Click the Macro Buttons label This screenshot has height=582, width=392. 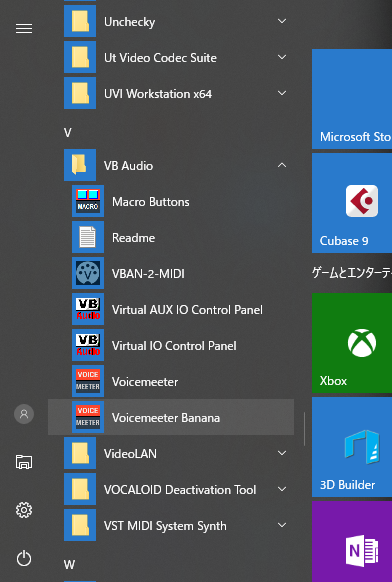point(151,202)
